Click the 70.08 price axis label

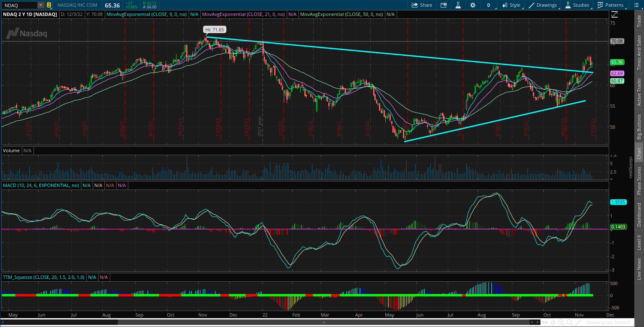(617, 41)
